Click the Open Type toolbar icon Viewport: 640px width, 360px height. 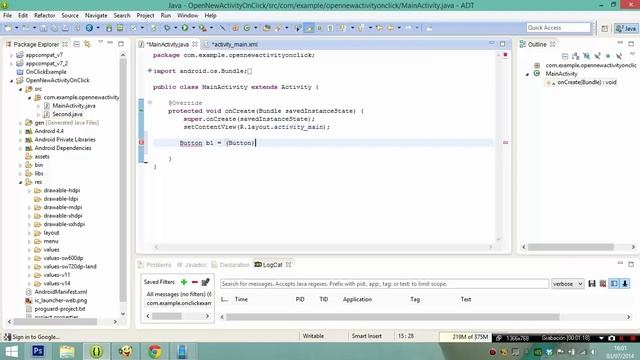pyautogui.click(x=267, y=28)
